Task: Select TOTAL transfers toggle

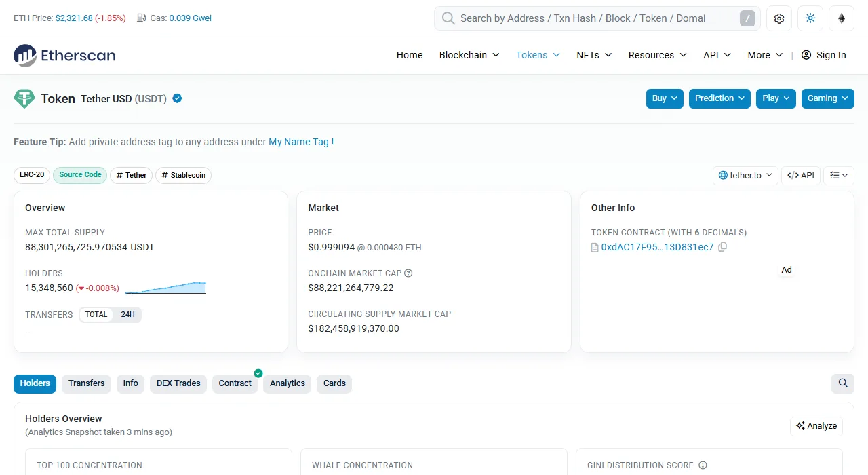Action: point(96,315)
